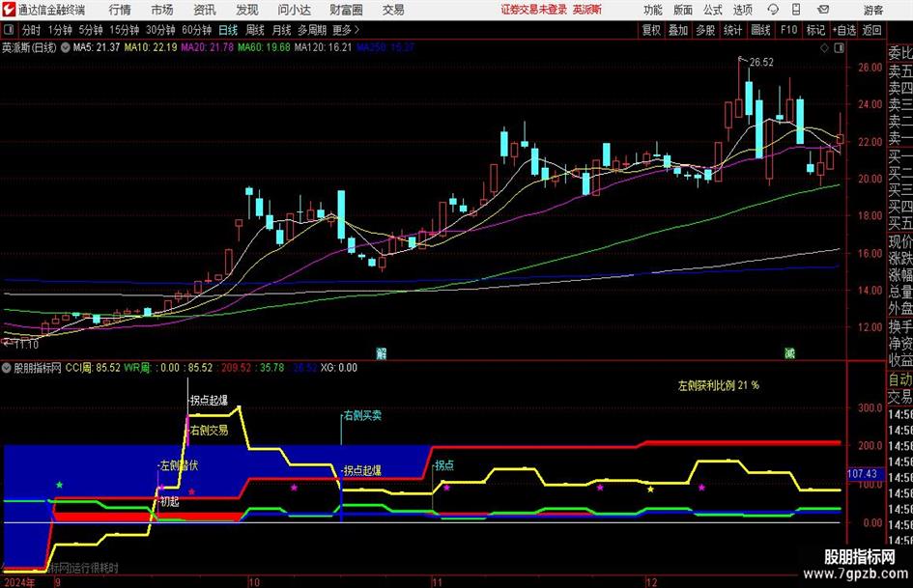The height and width of the screenshot is (588, 913).
Task: Expand the 更多 periods list
Action: 346,30
